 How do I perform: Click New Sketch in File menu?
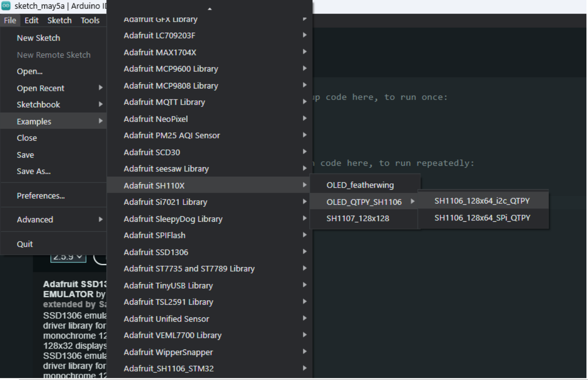click(38, 38)
